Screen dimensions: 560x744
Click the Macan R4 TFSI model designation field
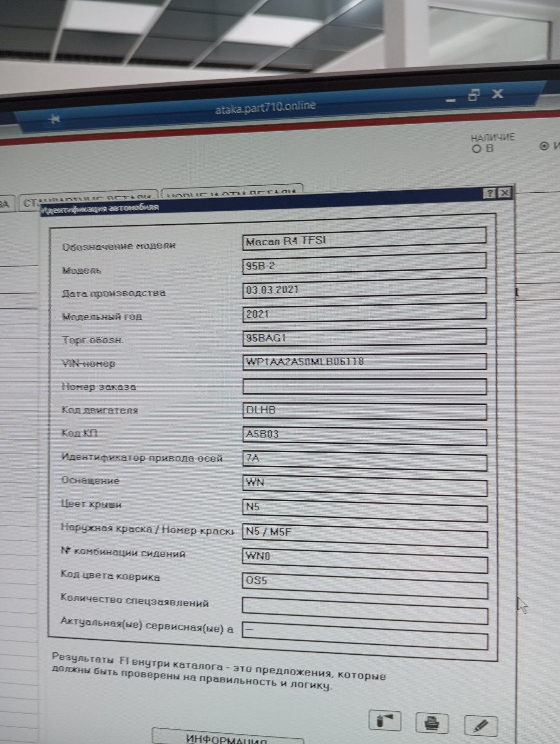(364, 239)
